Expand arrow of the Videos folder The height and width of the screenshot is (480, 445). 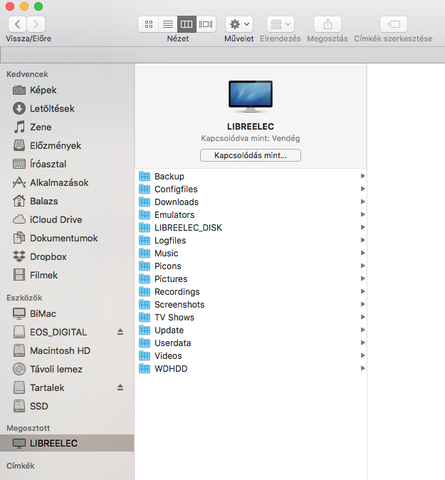[363, 356]
